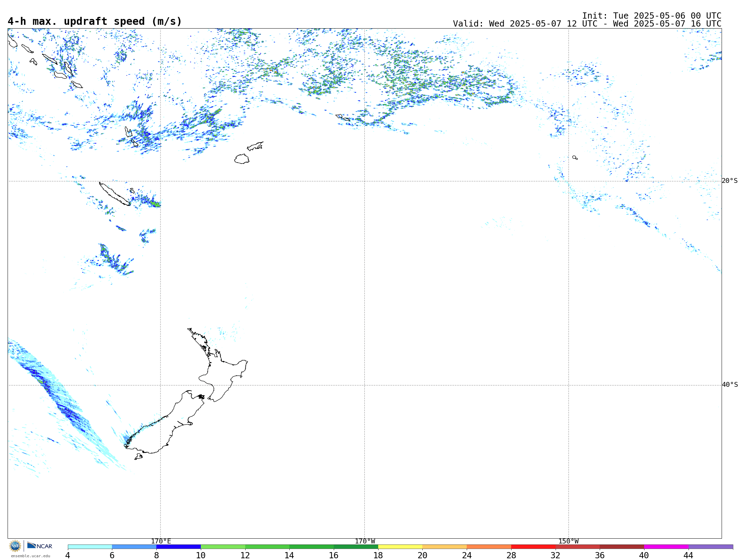
Task: Click colorbar tick label 24
Action: 467,555
